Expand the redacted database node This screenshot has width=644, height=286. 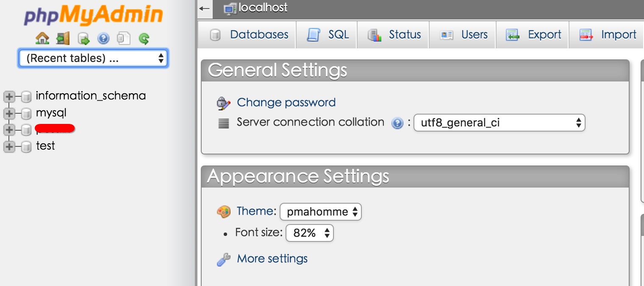click(x=8, y=130)
